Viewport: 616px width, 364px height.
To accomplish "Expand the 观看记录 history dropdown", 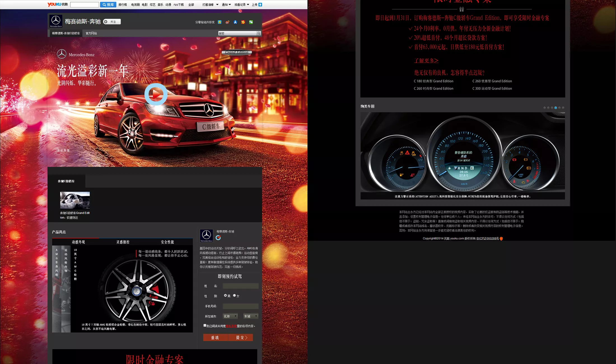I will point(242,5).
